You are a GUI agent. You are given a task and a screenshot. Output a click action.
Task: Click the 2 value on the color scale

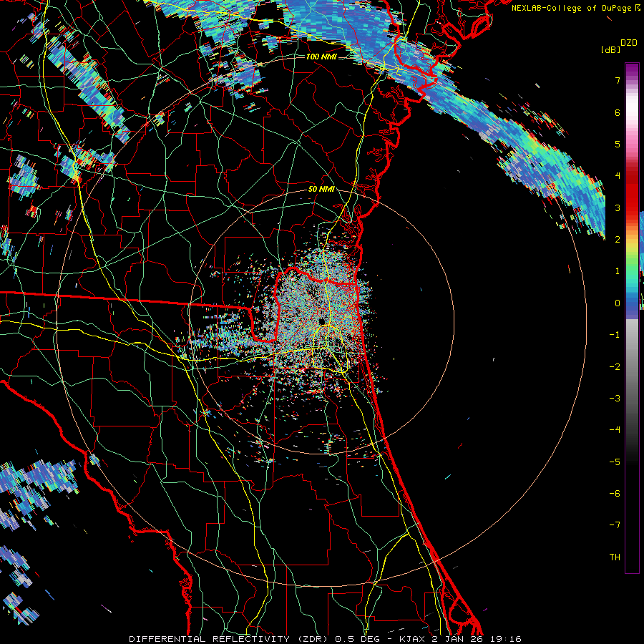click(x=618, y=240)
